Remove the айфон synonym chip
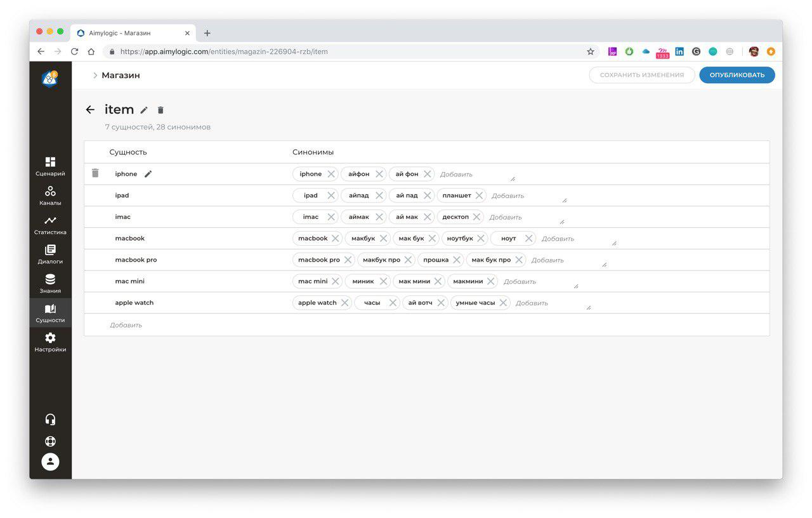 click(379, 174)
